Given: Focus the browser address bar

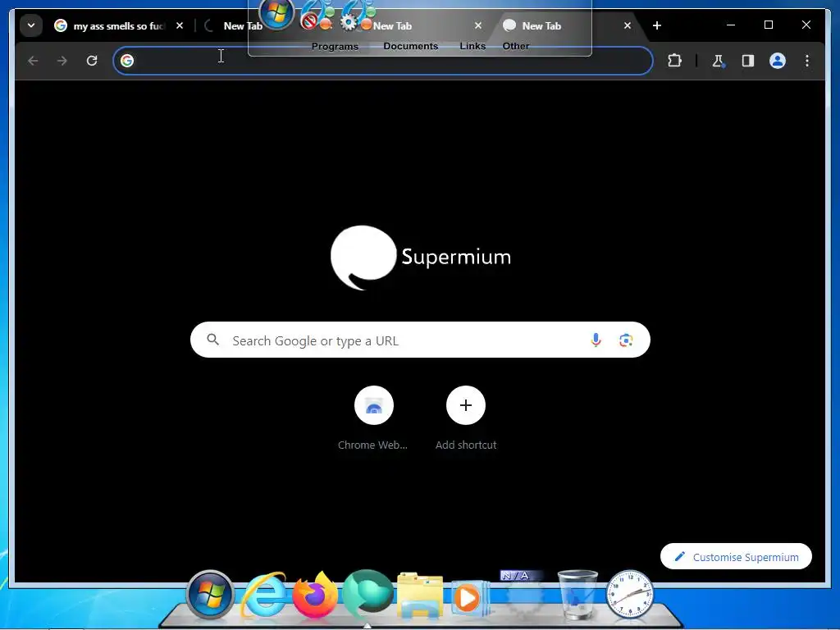Looking at the screenshot, I should tap(382, 61).
